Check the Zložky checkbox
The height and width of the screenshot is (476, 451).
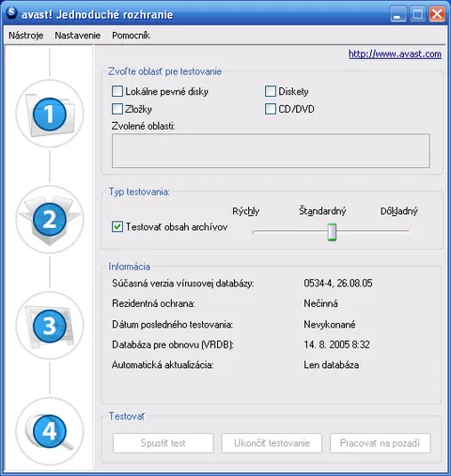click(117, 109)
